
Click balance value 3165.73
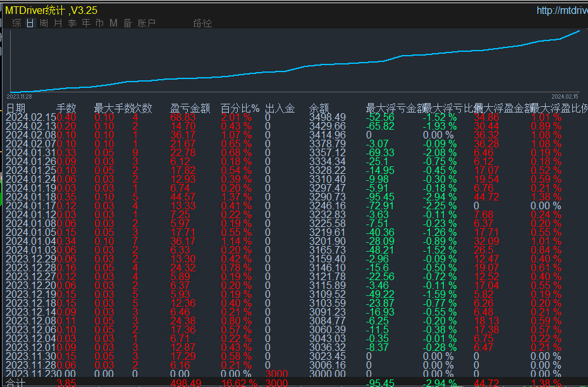(327, 250)
